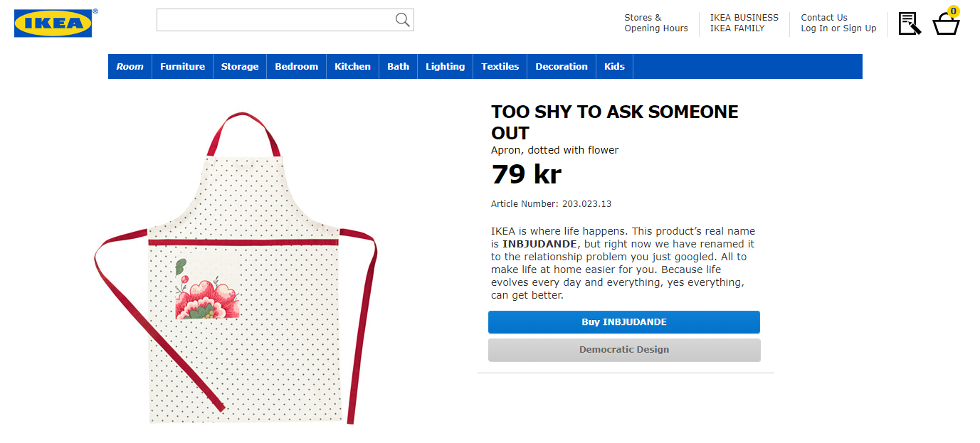Choose Textiles in the blue menu
Screen dimensions: 980x443
tap(500, 66)
